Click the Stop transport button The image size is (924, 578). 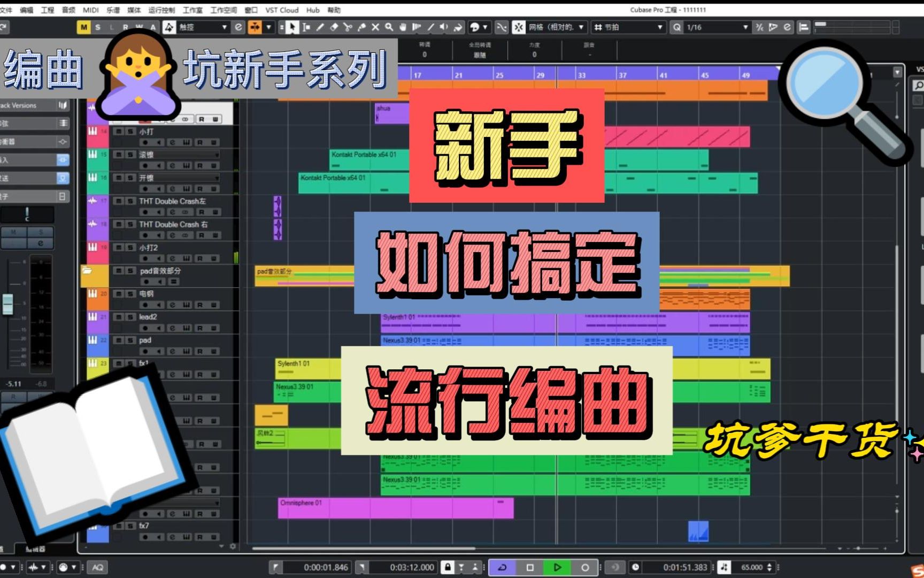tap(530, 567)
